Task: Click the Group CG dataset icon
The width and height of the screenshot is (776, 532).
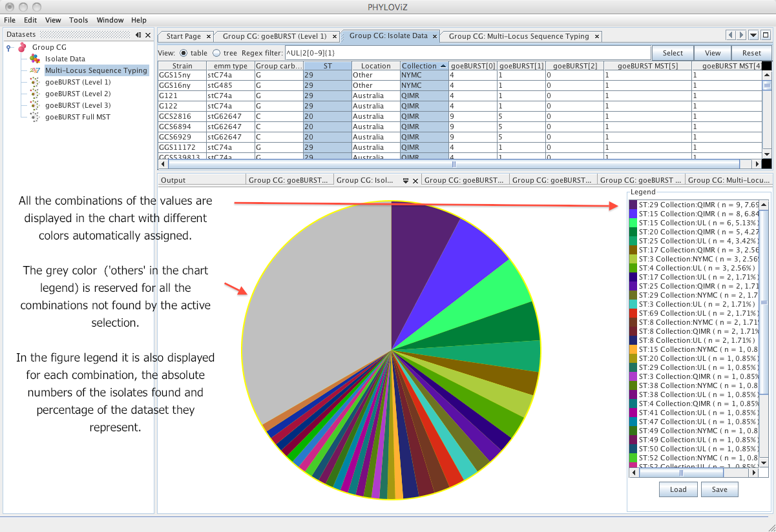Action: tap(22, 47)
